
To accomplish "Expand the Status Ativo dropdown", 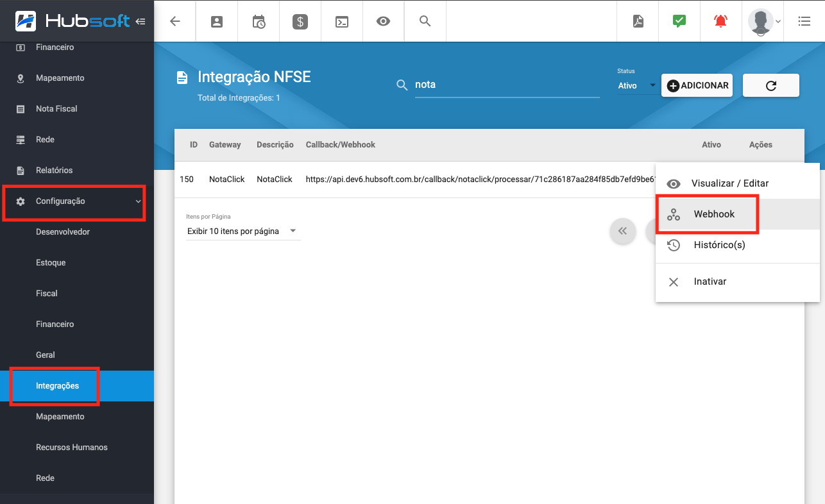I will pyautogui.click(x=638, y=85).
